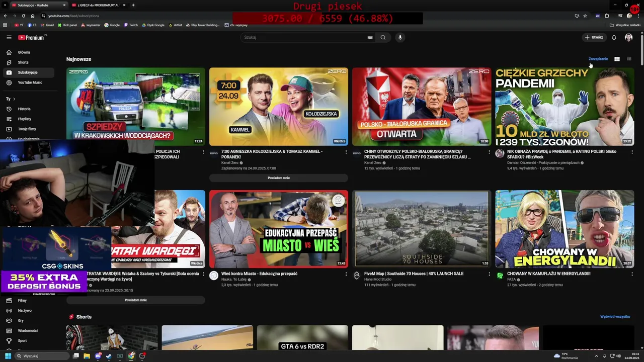Open options menu for Chowany w Energylandii video
Viewport: 644px width, 362px height.
tap(632, 274)
